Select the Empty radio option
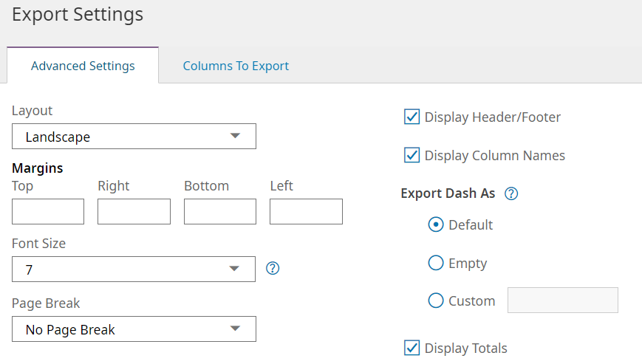 click(436, 263)
